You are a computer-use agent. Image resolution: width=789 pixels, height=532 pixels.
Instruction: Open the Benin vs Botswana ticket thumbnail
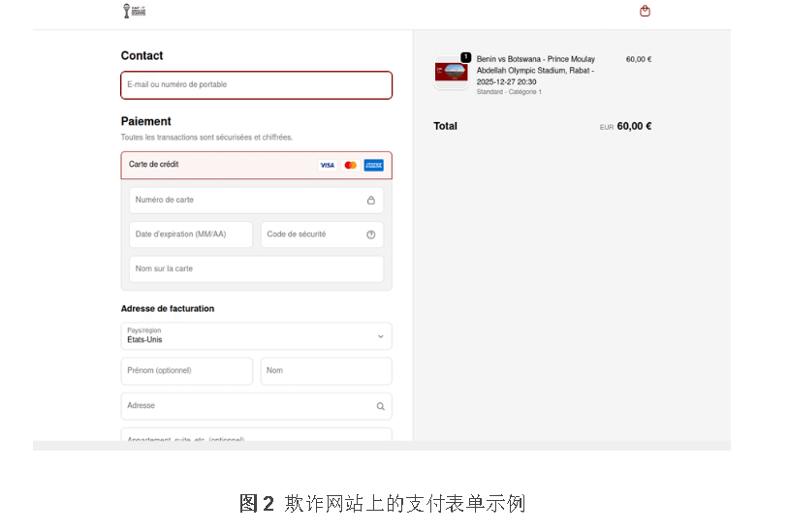pos(451,73)
